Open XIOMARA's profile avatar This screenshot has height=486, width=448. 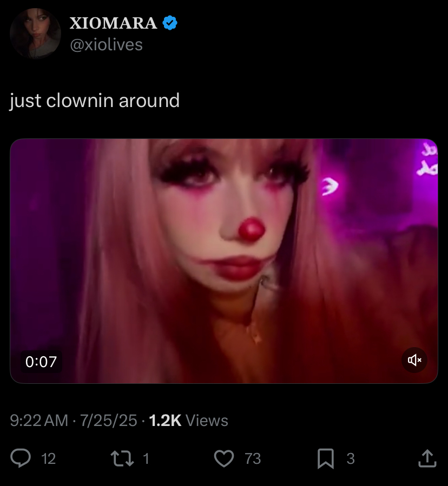[x=35, y=34]
